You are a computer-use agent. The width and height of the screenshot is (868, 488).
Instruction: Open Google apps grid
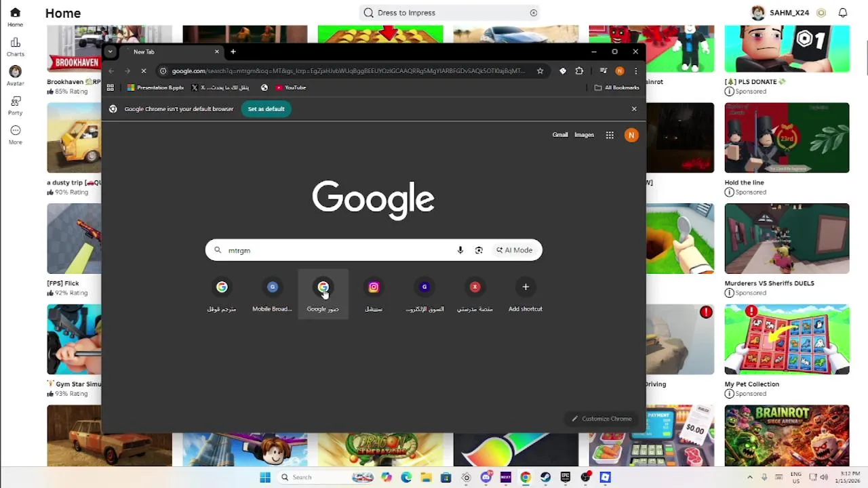click(610, 135)
